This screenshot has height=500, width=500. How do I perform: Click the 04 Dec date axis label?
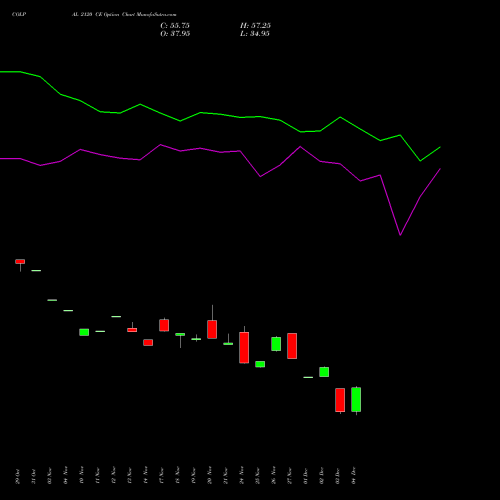click(x=354, y=475)
